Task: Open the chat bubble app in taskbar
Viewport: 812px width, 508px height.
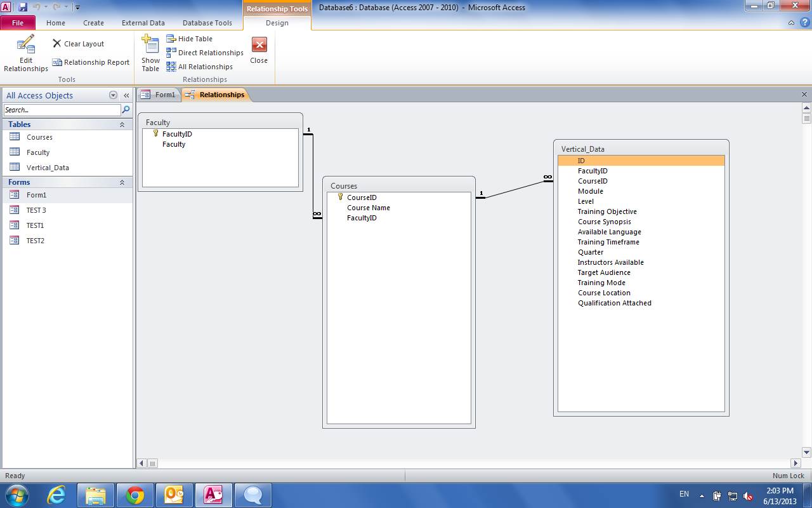Action: click(253, 495)
